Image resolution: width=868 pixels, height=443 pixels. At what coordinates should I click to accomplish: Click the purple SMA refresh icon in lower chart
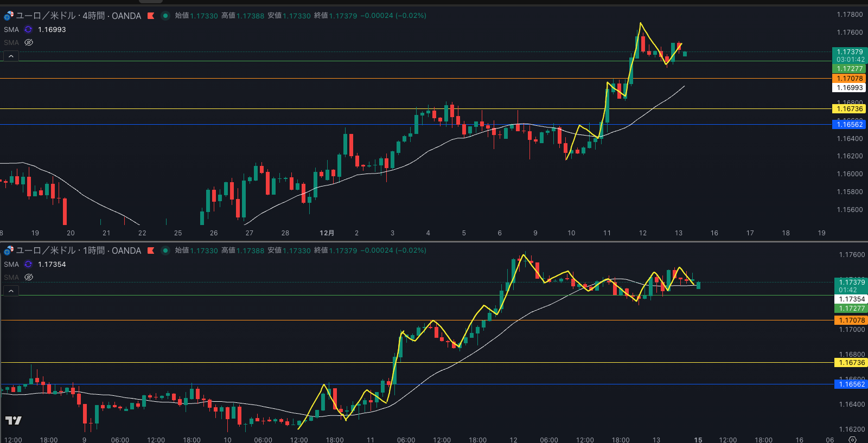(28, 264)
